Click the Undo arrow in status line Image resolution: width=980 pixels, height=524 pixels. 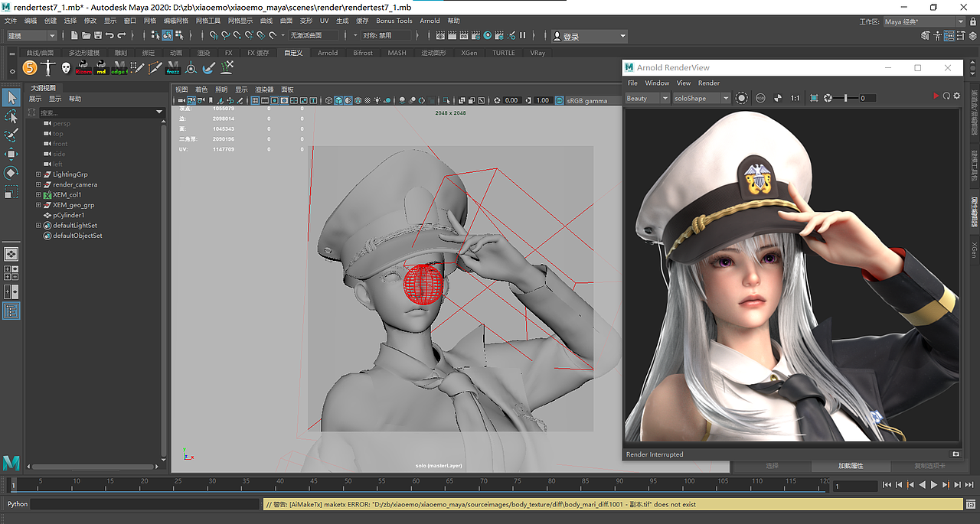(109, 35)
